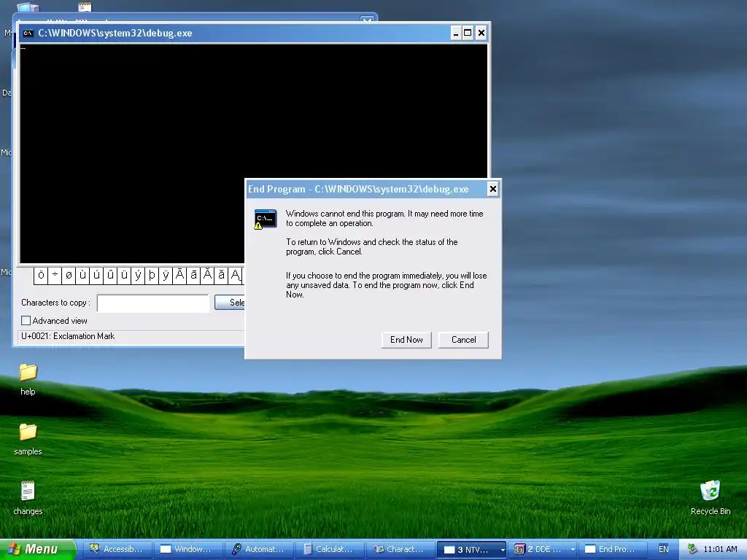The image size is (747, 560).
Task: Switch to Accessib... taskbar button
Action: pyautogui.click(x=119, y=549)
